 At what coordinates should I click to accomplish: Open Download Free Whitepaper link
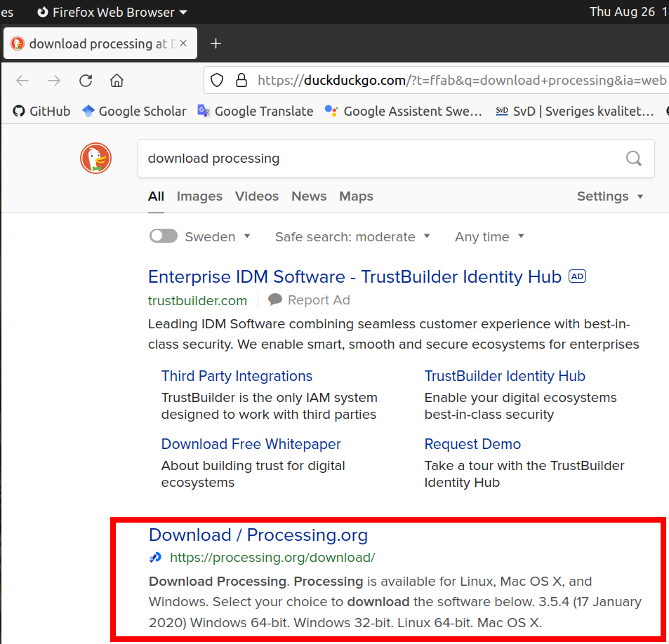(251, 444)
